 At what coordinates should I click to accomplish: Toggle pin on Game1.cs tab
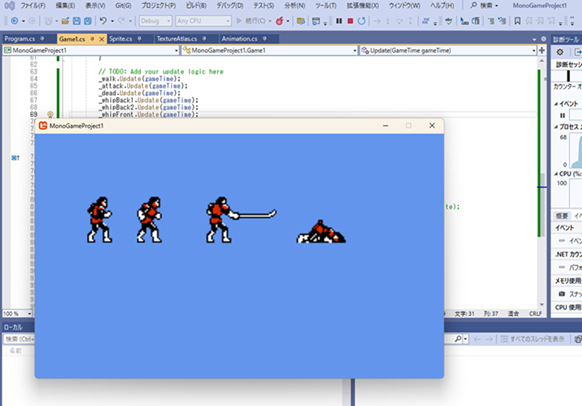pyautogui.click(x=92, y=39)
